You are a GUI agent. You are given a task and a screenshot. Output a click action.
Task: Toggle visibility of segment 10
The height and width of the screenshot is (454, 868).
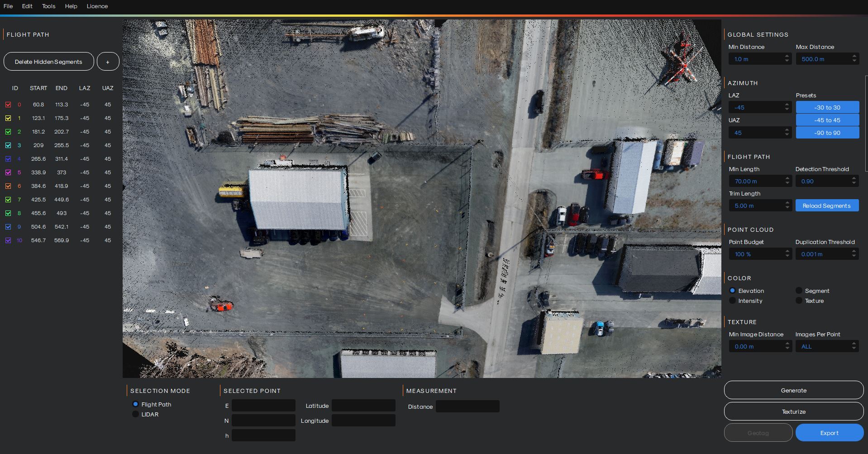click(8, 240)
